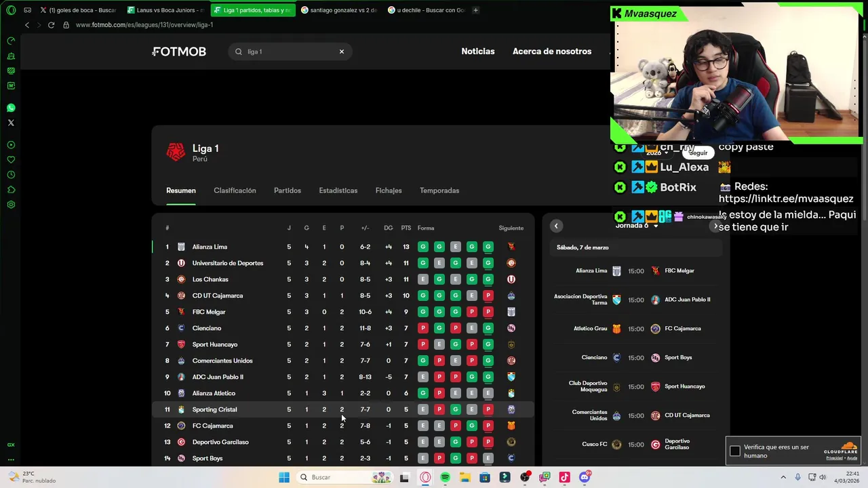
Task: Open the Cienciano vs Sport Boys fixture
Action: click(x=636, y=357)
